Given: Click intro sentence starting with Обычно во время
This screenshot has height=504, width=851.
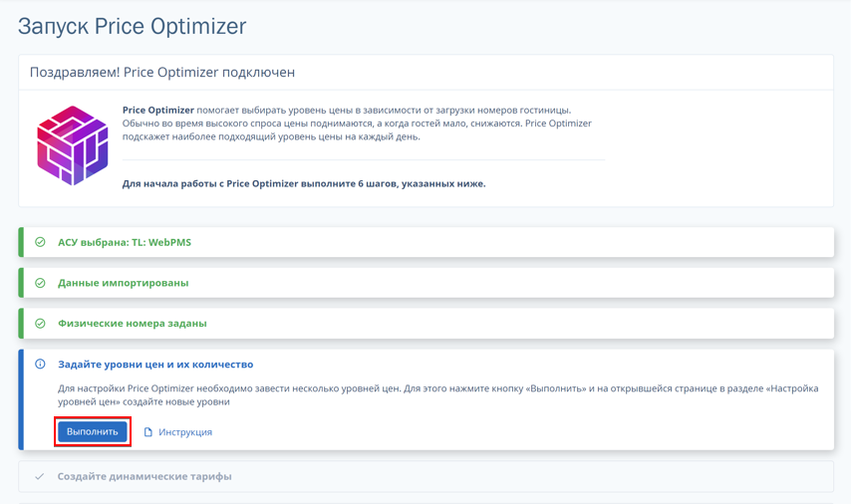Looking at the screenshot, I should coord(357,124).
